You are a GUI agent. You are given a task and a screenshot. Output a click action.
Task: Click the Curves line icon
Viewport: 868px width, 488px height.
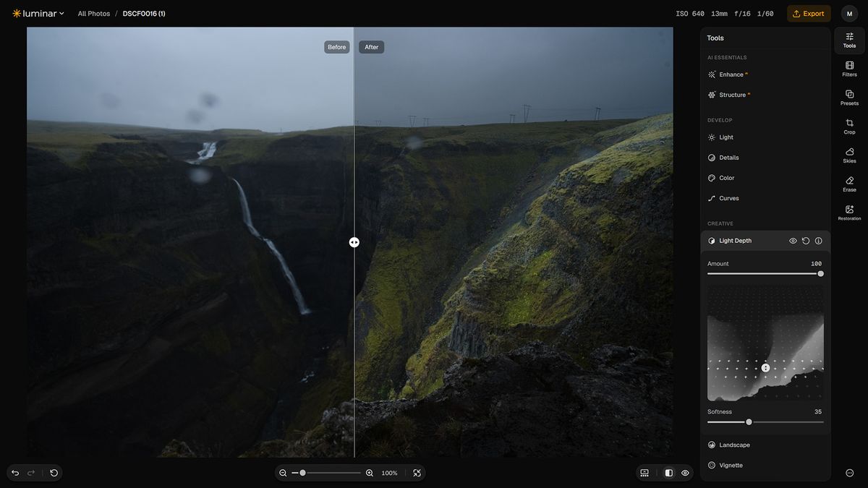(x=712, y=198)
